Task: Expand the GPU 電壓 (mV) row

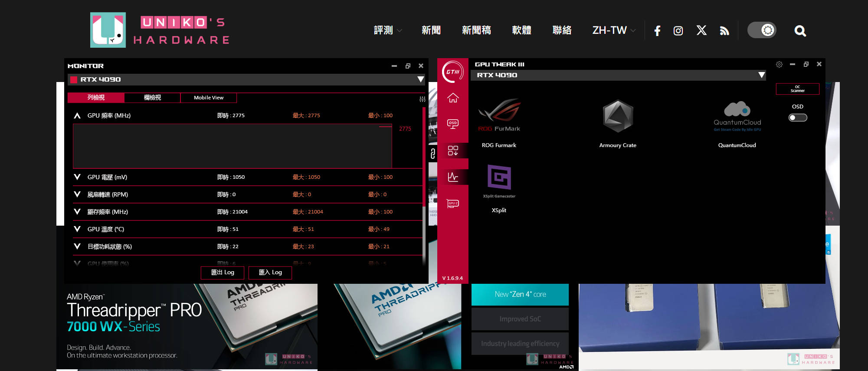Action: tap(77, 177)
